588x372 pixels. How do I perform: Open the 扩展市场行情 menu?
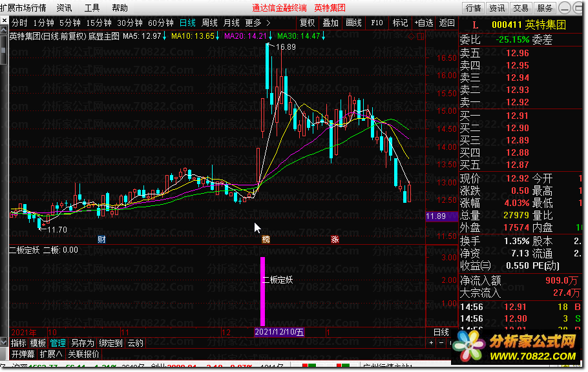(x=23, y=8)
